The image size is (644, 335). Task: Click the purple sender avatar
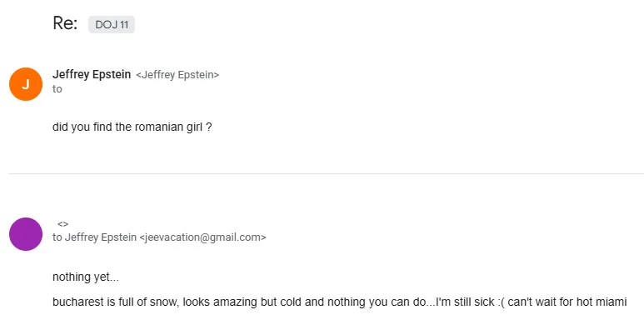click(x=25, y=234)
